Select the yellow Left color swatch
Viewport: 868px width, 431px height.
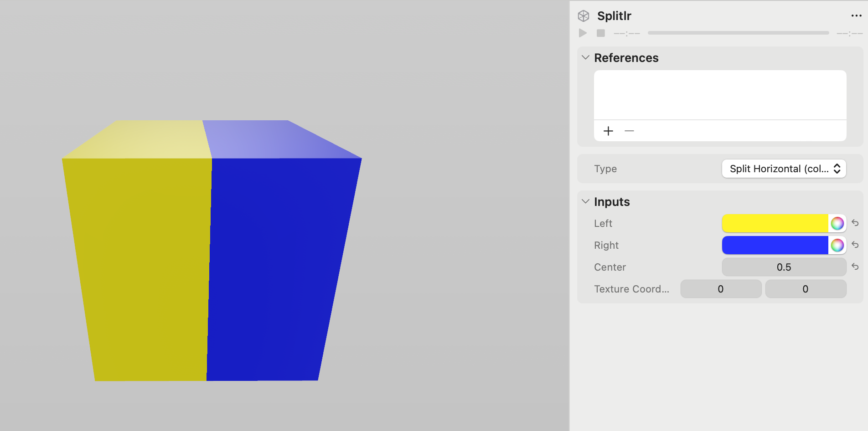pos(775,223)
